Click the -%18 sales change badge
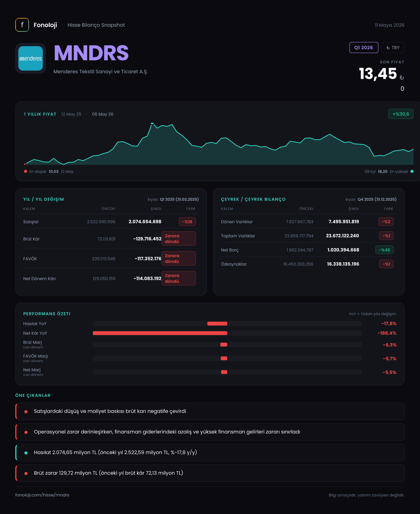This screenshot has width=420, height=514. 187,222
